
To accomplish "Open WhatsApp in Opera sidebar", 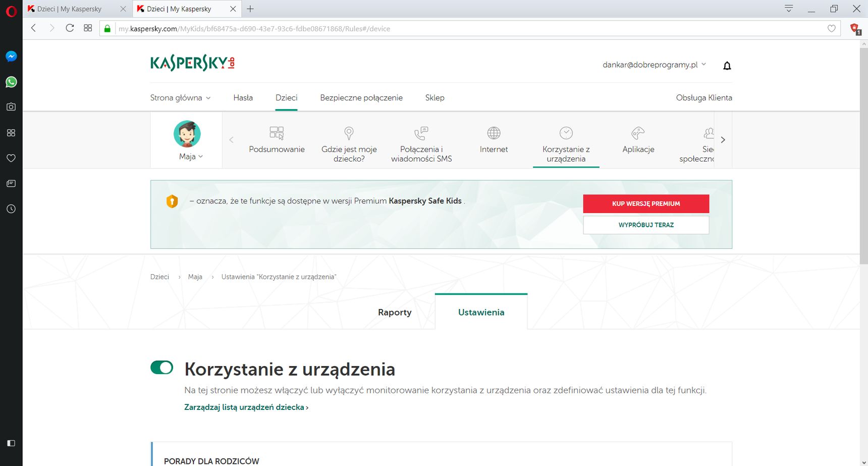I will point(11,82).
